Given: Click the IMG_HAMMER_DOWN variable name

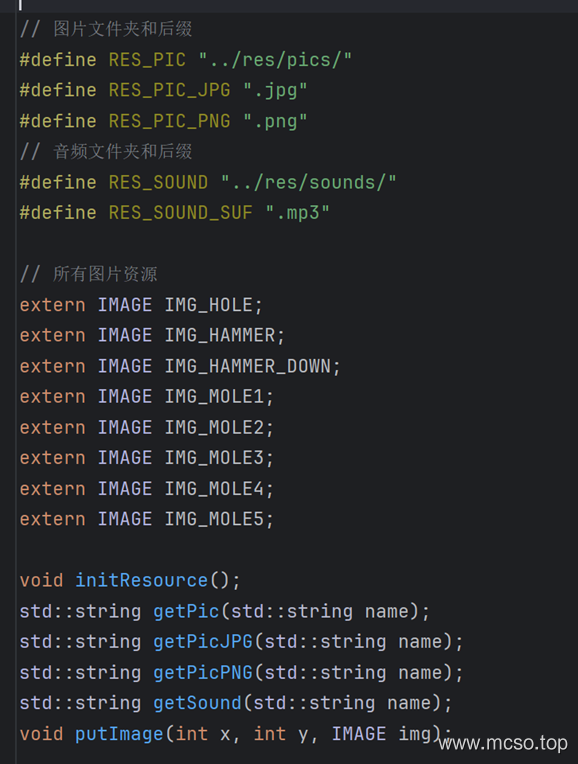Looking at the screenshot, I should click(248, 366).
